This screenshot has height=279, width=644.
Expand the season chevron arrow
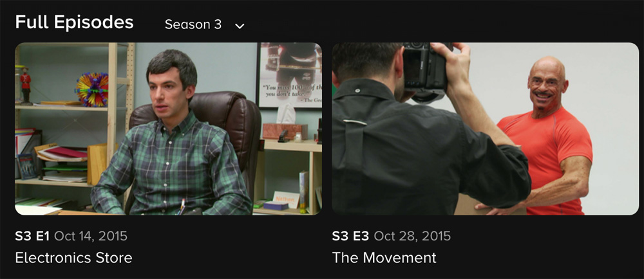point(240,26)
